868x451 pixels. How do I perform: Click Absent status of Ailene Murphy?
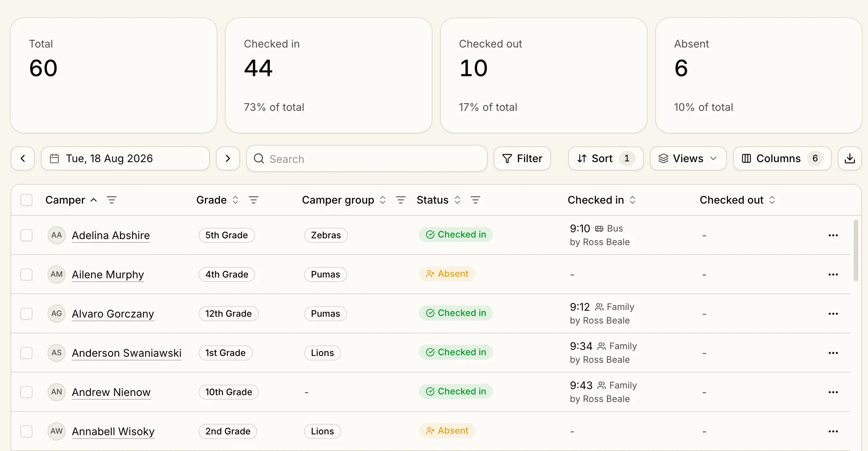[447, 274]
